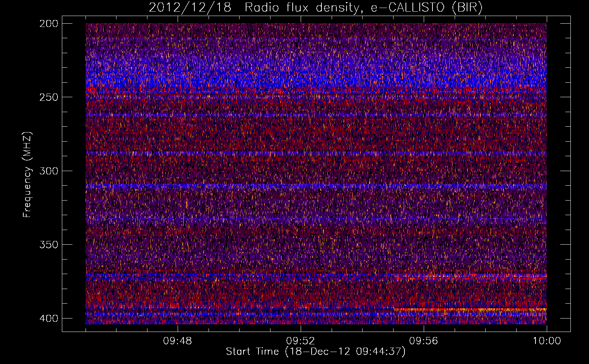Click the 250 frequency tick label
Viewport: 589px width, 364px height.
coord(48,97)
